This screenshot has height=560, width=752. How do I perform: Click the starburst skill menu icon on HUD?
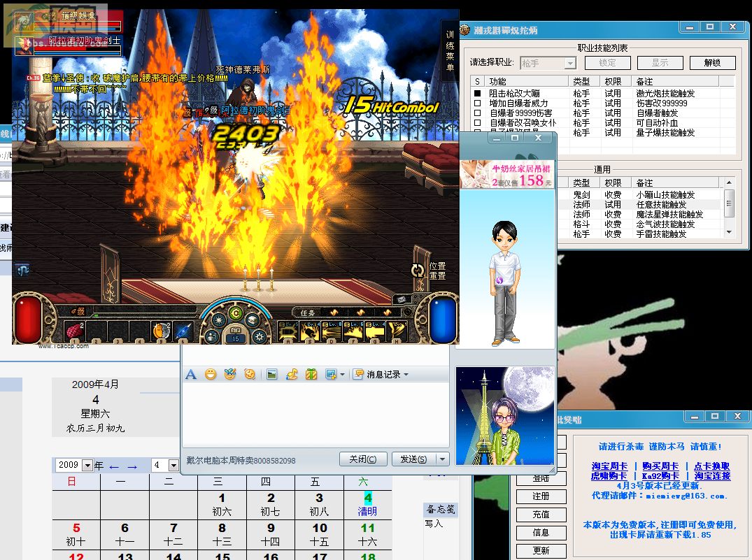(x=219, y=320)
